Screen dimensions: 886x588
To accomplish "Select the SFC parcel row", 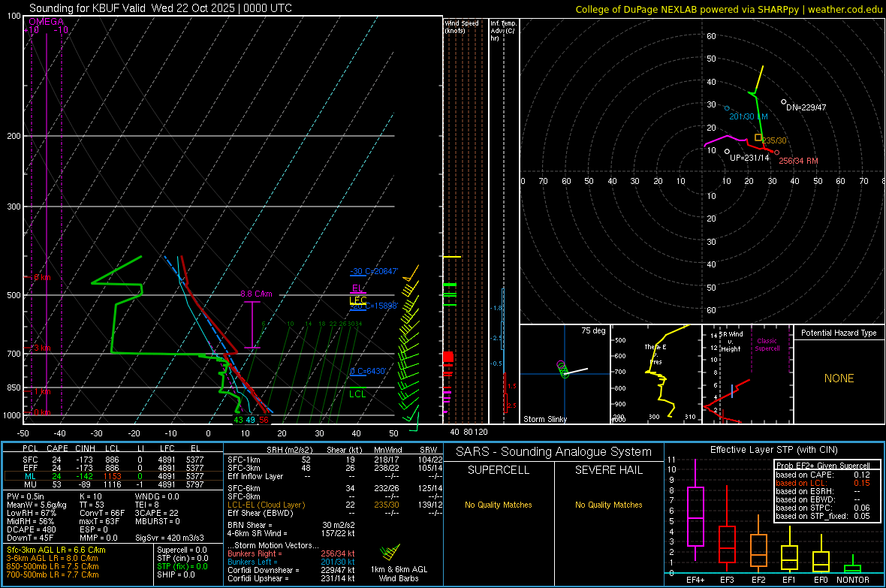I will point(113,460).
